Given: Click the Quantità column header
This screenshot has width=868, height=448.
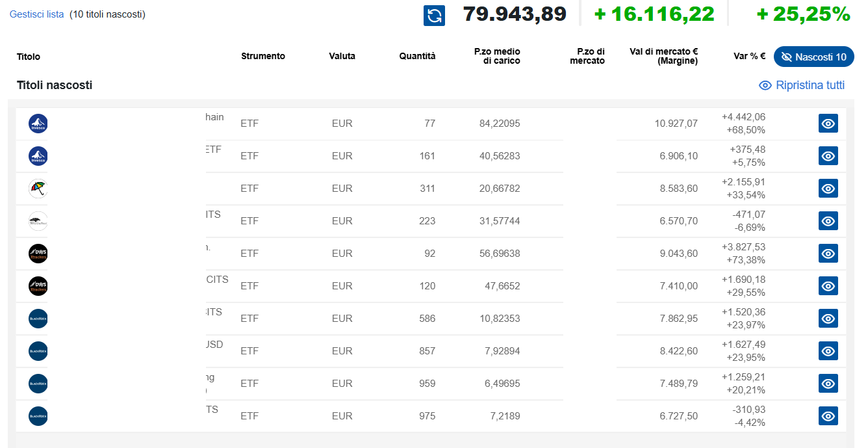Looking at the screenshot, I should pos(417,57).
